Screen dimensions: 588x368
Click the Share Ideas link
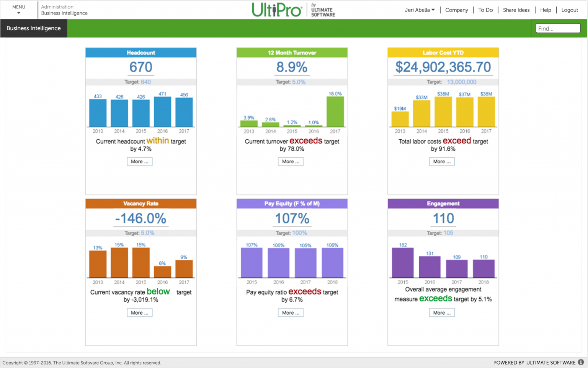coord(516,10)
